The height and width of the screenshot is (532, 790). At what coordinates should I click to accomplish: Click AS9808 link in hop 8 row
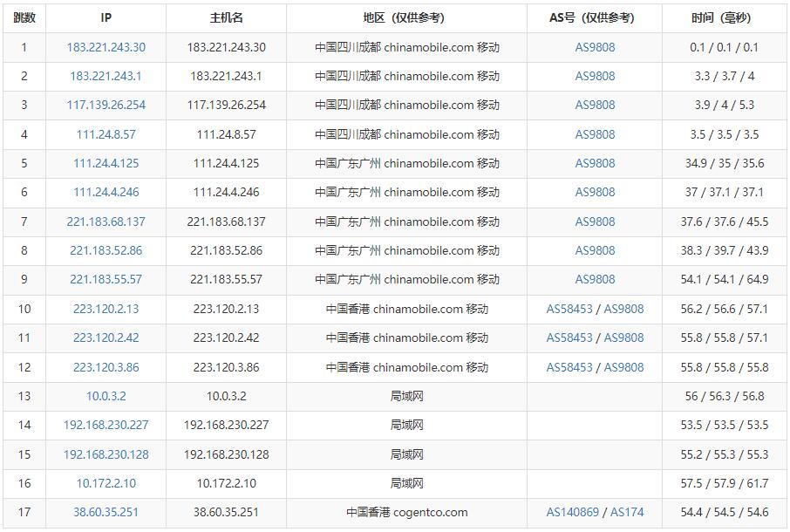pyautogui.click(x=595, y=250)
